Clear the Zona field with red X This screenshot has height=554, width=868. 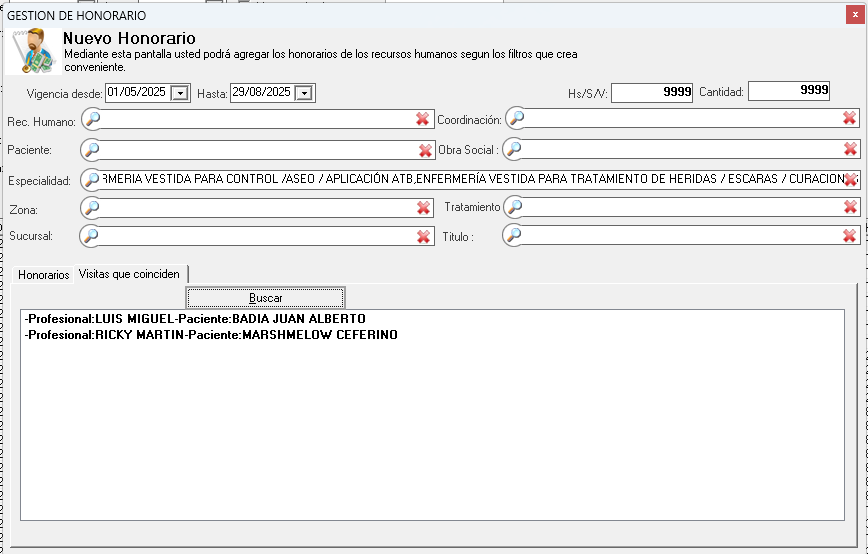coord(423,208)
